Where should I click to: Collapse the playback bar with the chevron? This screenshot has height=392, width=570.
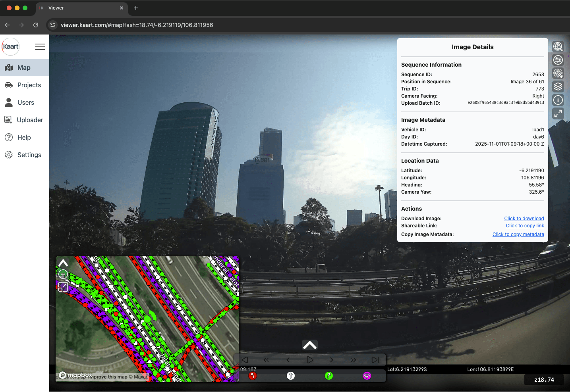(309, 344)
